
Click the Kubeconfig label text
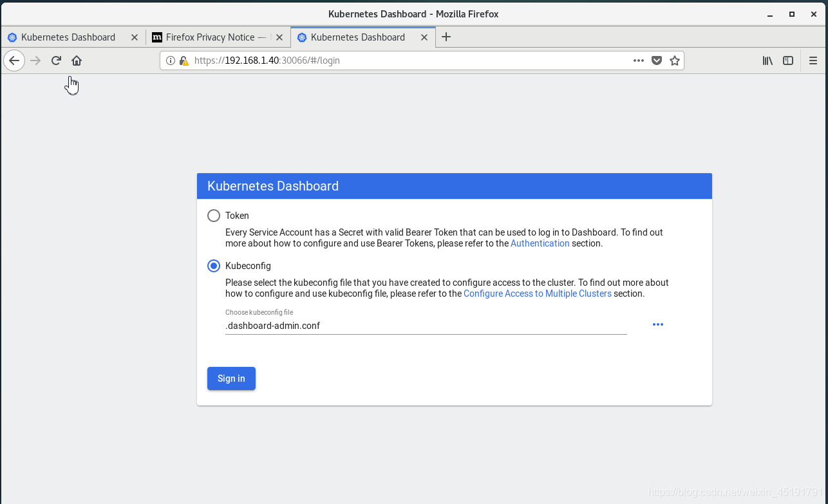point(248,266)
